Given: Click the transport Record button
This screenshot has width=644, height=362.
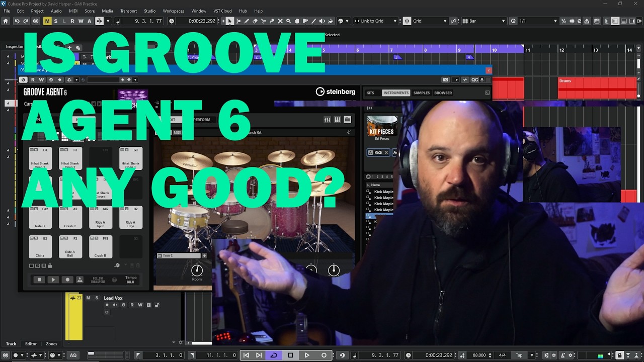Looking at the screenshot, I should 324,355.
